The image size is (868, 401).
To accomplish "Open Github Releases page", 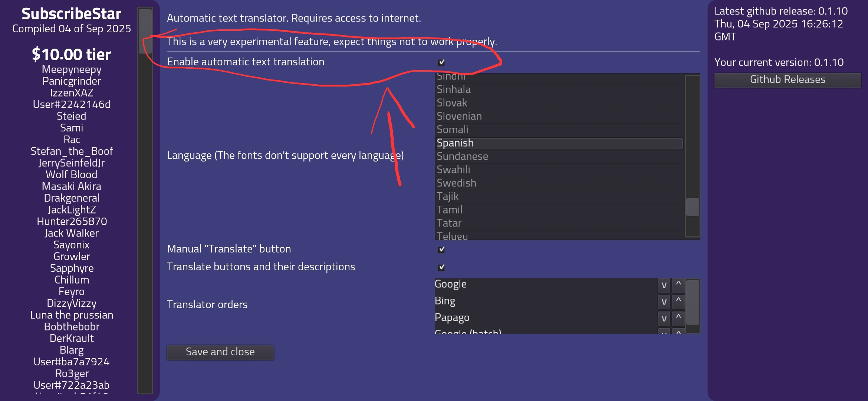I will point(788,80).
